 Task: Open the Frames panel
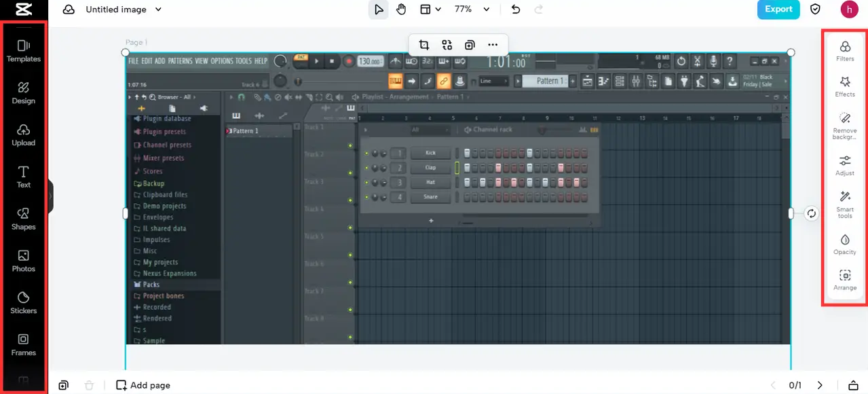pyautogui.click(x=24, y=345)
